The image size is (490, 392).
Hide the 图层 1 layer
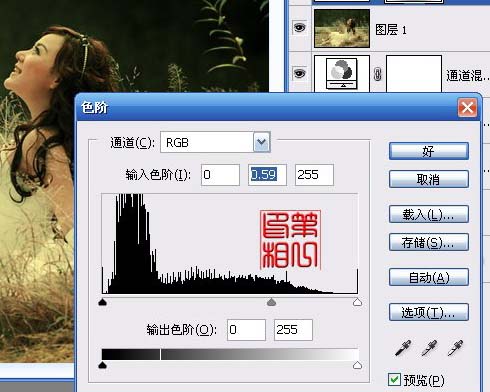click(299, 27)
